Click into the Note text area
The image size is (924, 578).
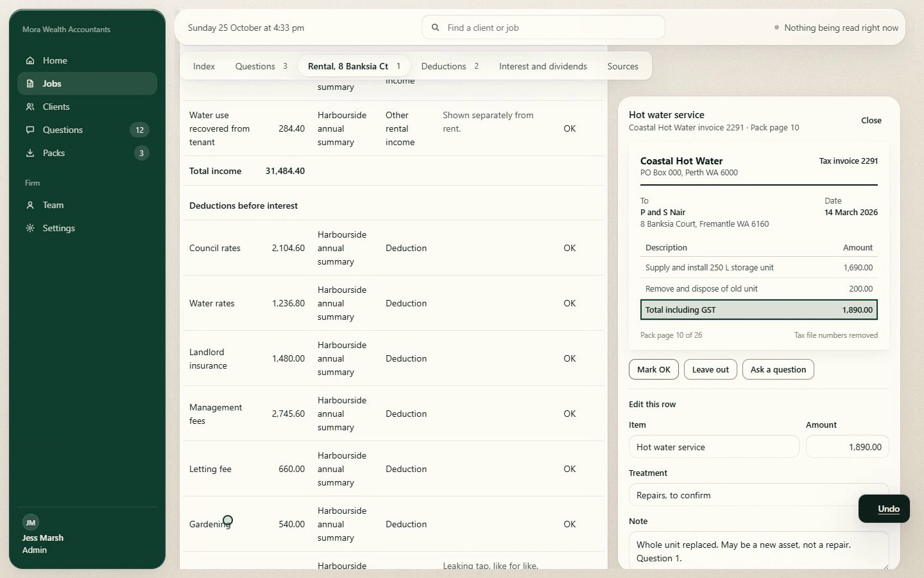758,550
